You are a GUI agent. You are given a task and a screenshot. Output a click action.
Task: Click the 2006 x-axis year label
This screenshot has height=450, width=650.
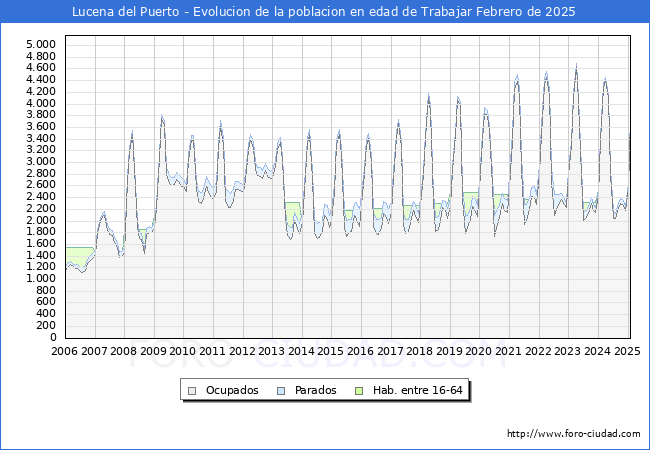(x=65, y=351)
